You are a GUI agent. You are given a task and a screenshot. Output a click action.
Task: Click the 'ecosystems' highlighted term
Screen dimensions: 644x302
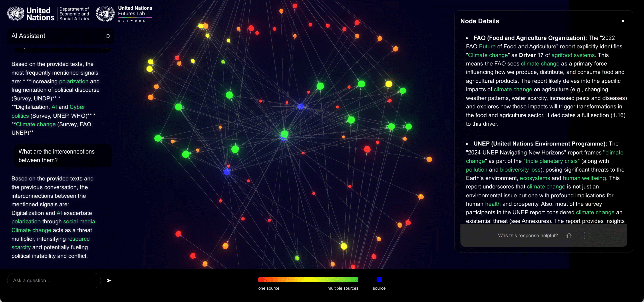pyautogui.click(x=535, y=178)
